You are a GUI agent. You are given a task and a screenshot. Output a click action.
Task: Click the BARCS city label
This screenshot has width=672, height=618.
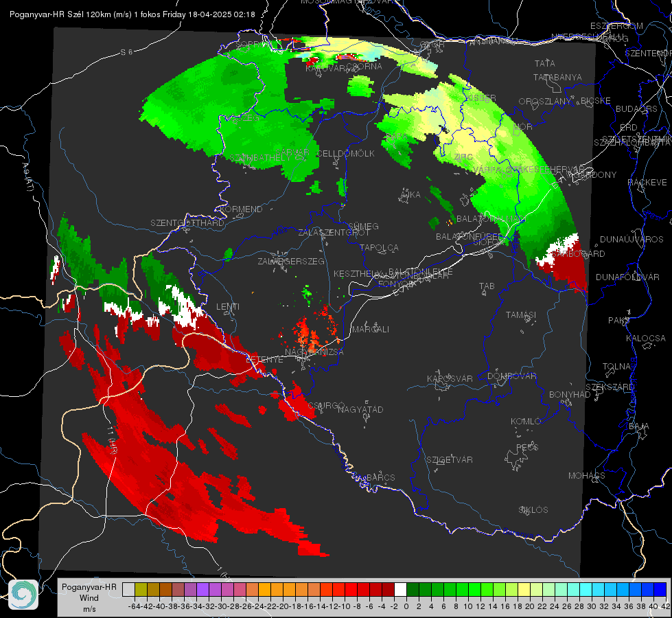(380, 477)
